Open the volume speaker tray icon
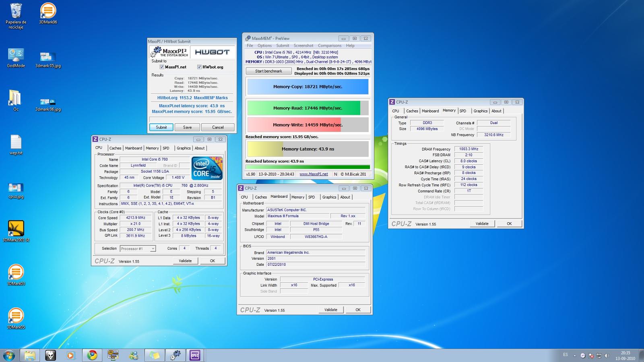 click(607, 356)
